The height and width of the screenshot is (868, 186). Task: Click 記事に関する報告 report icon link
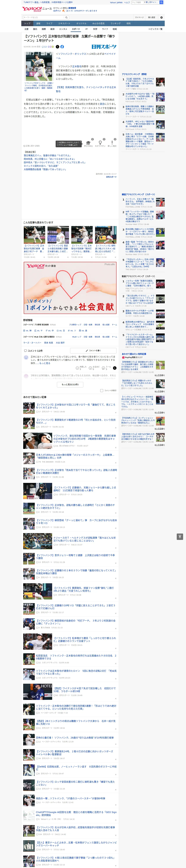pos(32,146)
